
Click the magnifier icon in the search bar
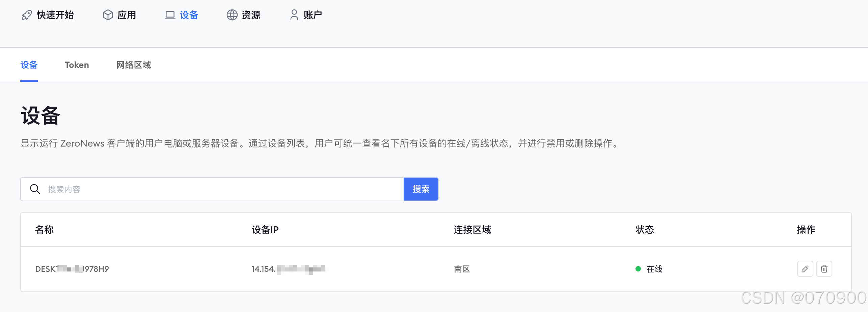(x=35, y=189)
